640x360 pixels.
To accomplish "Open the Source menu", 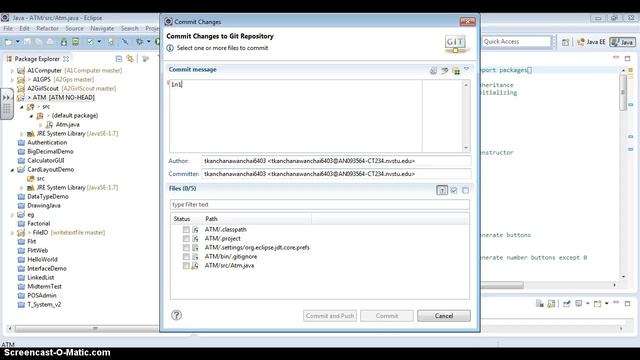I will click(x=74, y=28).
